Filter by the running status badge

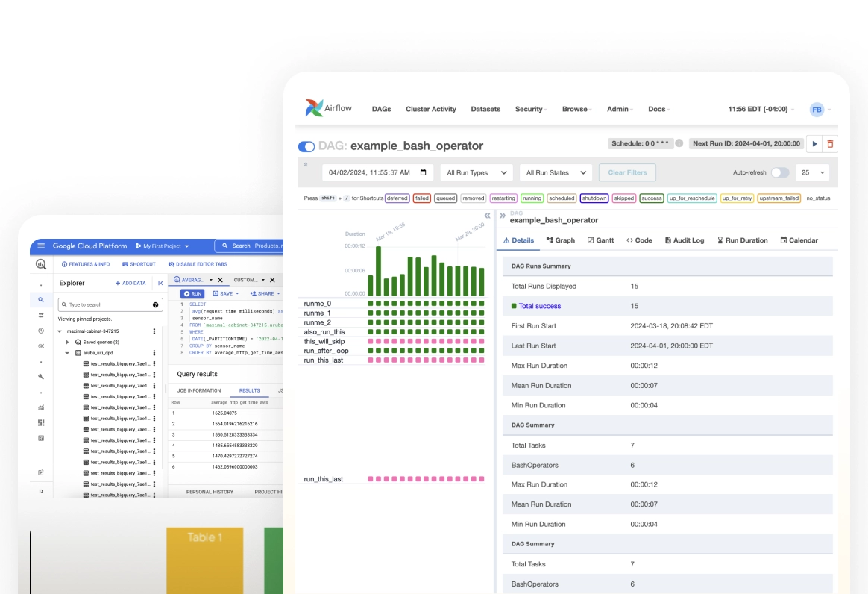tap(532, 198)
